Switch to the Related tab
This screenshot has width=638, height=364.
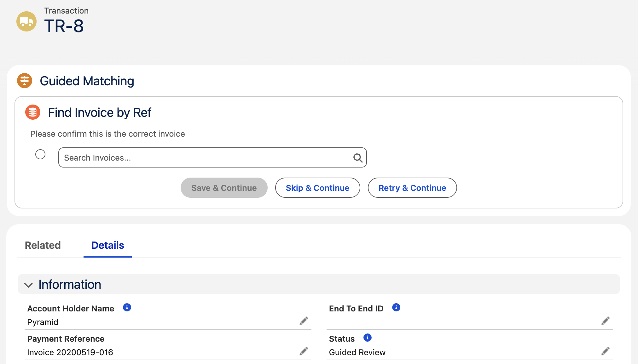(43, 245)
